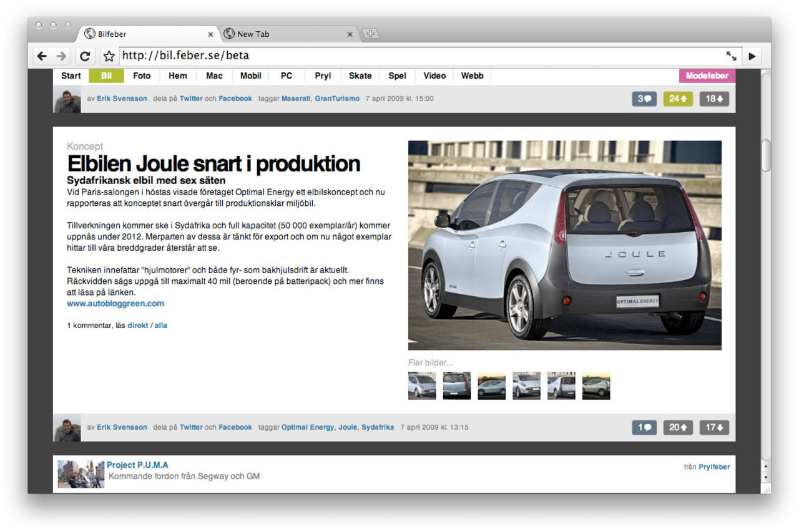This screenshot has width=799, height=532.
Task: Visit Erik Svensson's author profile
Action: coord(122,427)
